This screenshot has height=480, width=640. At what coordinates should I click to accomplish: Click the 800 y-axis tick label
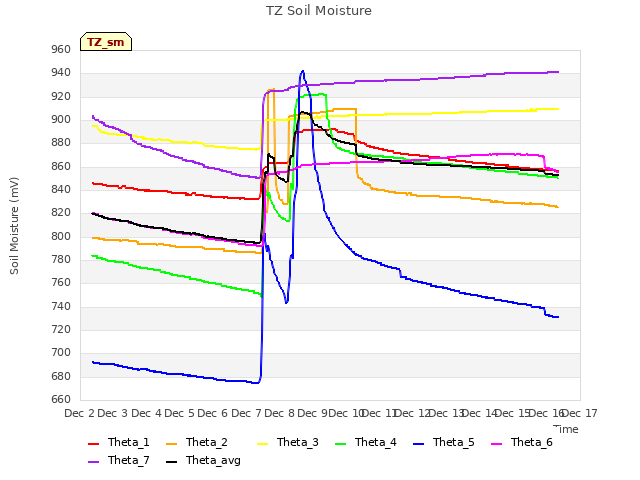point(61,236)
